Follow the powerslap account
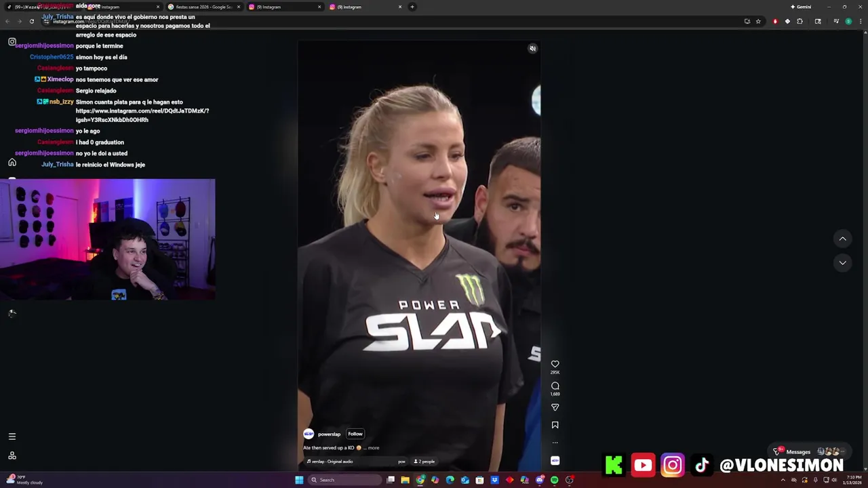This screenshot has height=488, width=868. [355, 434]
